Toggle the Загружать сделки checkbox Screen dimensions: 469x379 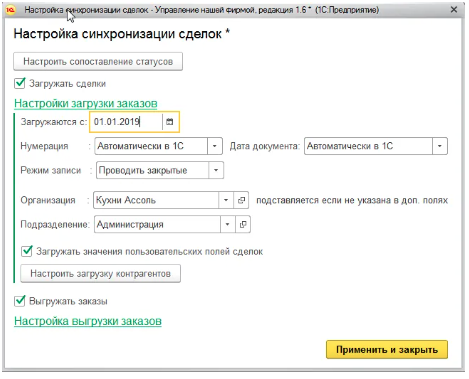tap(20, 83)
